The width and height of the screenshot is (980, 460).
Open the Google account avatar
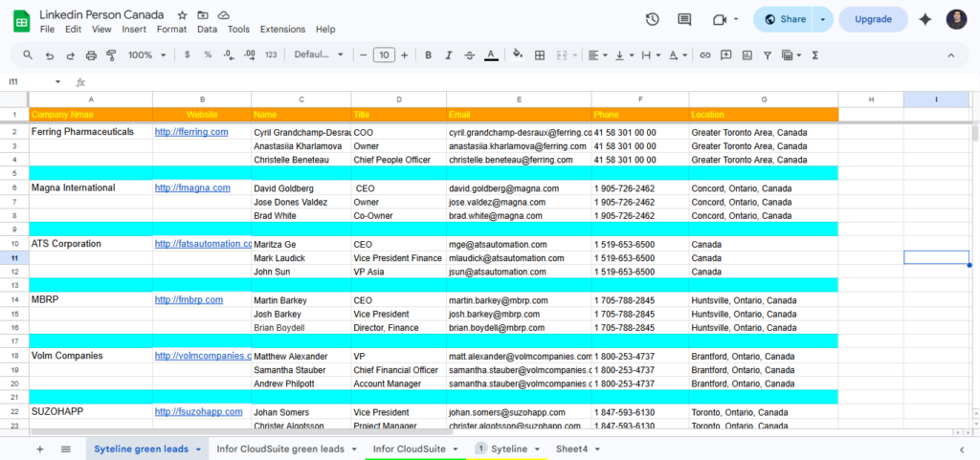pos(956,19)
